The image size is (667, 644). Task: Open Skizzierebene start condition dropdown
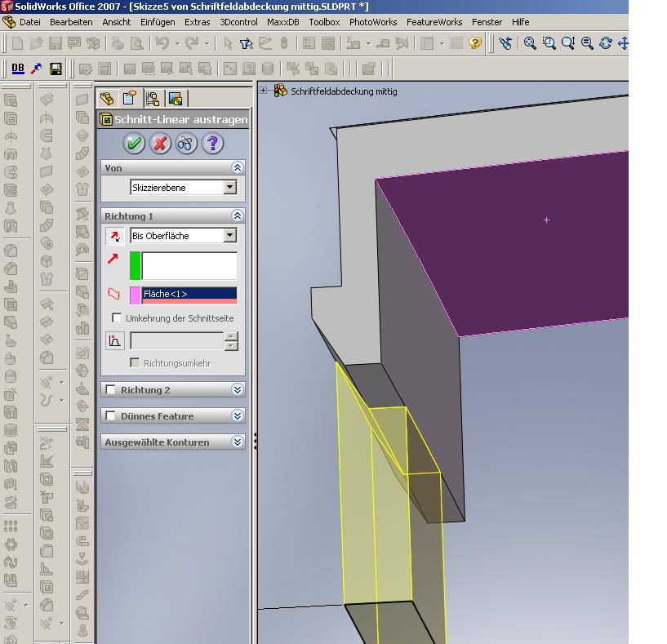(229, 187)
